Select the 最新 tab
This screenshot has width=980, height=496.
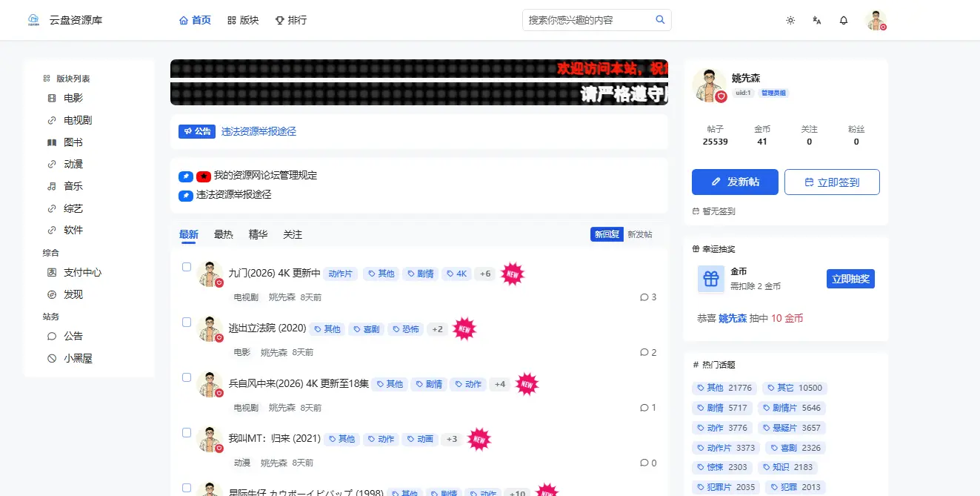pyautogui.click(x=189, y=234)
